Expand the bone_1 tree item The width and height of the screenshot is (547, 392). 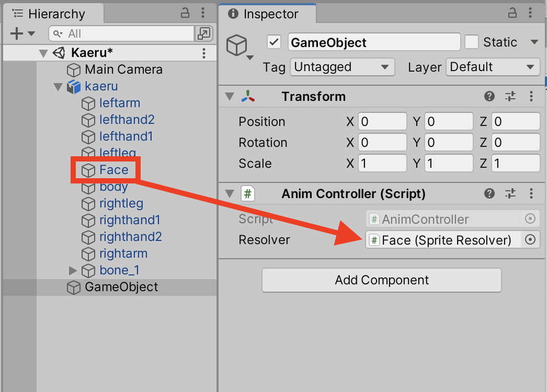click(73, 270)
